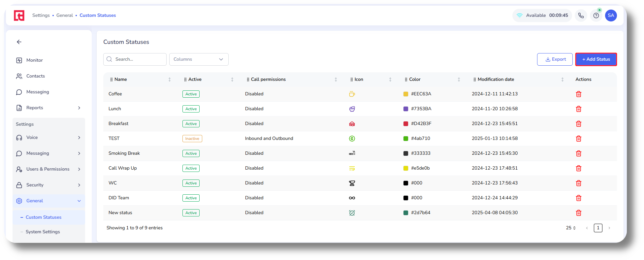Image resolution: width=644 pixels, height=260 pixels.
Task: Open System Settings in sidebar
Action: tap(43, 232)
